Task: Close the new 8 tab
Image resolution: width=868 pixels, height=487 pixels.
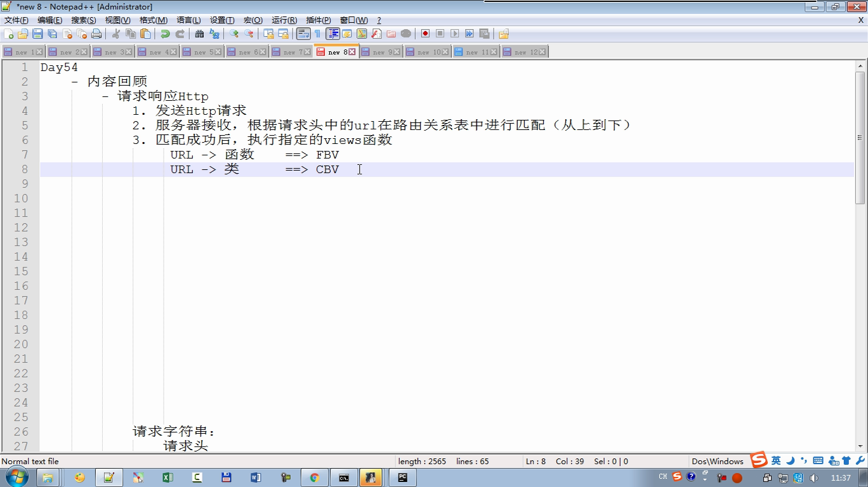Action: tap(352, 52)
